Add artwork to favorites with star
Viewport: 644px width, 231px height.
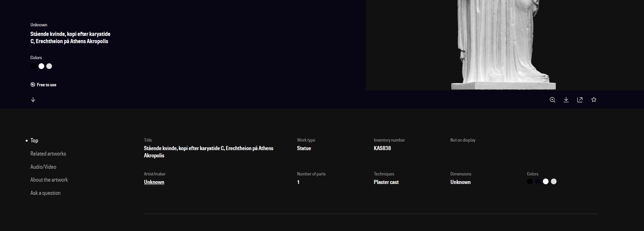(x=594, y=100)
